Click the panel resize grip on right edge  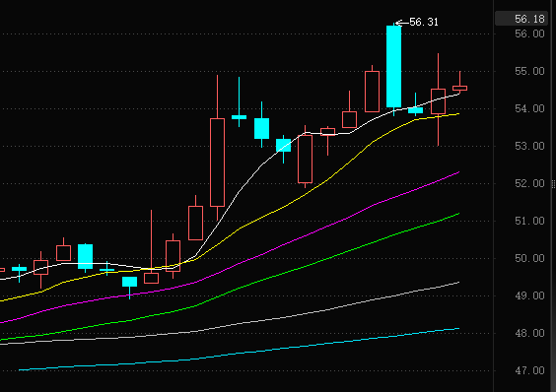coord(553,183)
